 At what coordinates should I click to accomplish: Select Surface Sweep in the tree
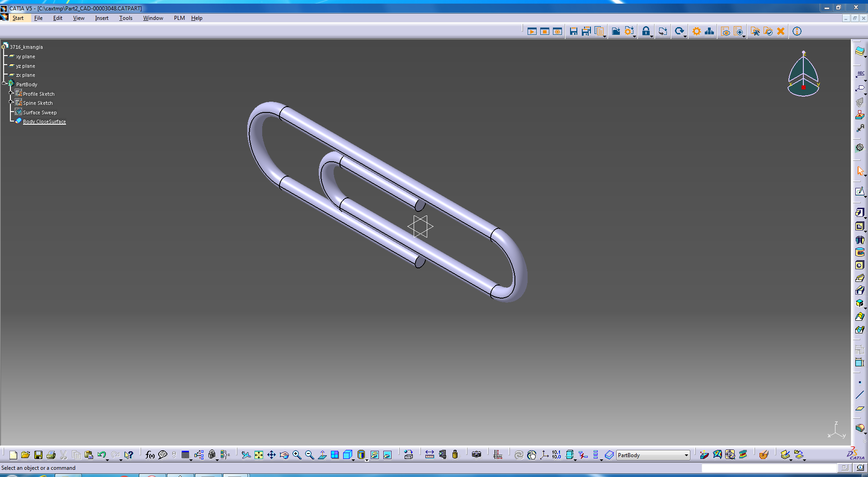(40, 112)
